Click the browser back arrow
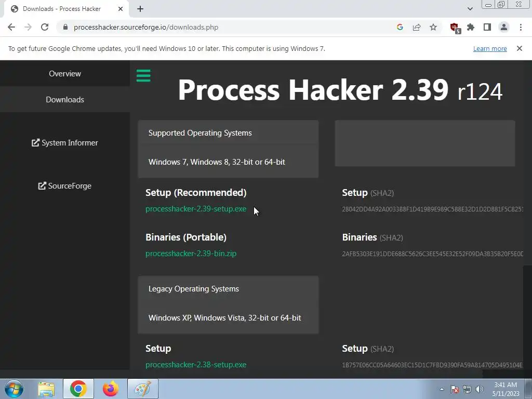This screenshot has width=532, height=399. 11,27
